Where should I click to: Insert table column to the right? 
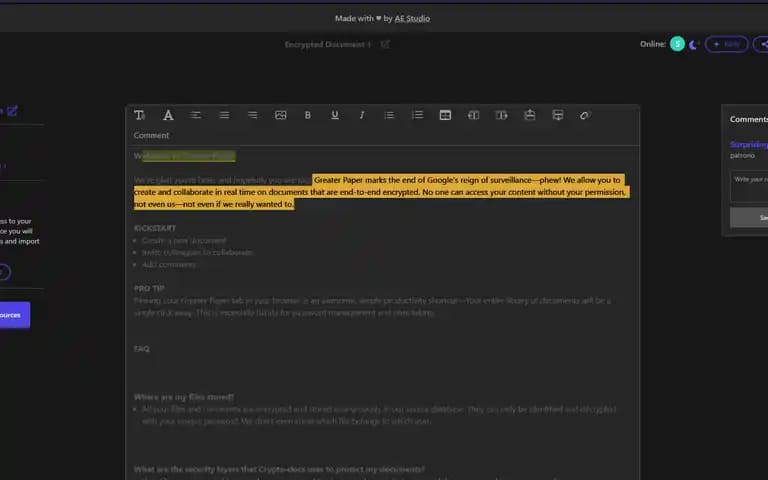tap(501, 115)
